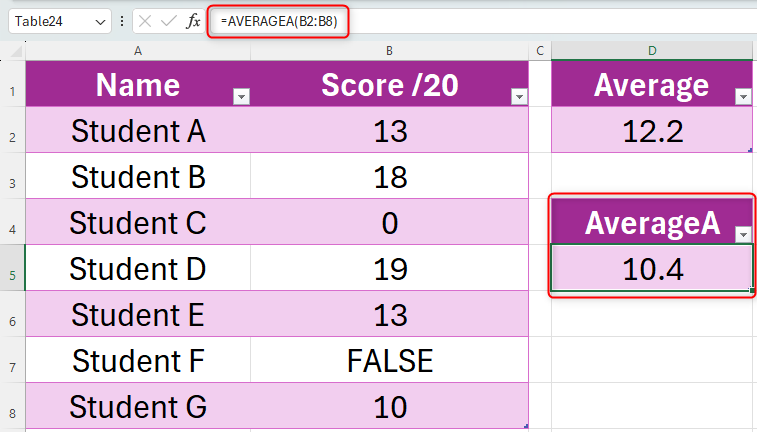Select column A header

pyautogui.click(x=138, y=51)
